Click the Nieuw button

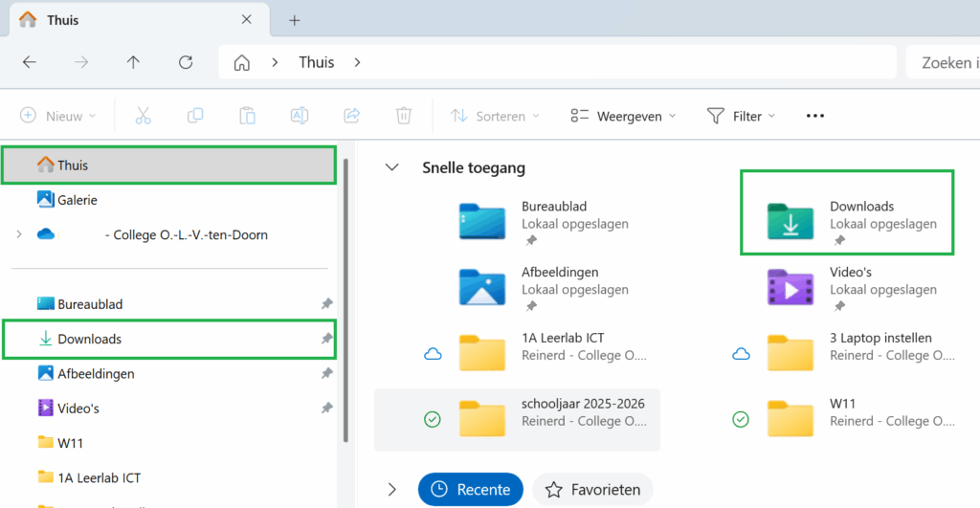(x=58, y=116)
